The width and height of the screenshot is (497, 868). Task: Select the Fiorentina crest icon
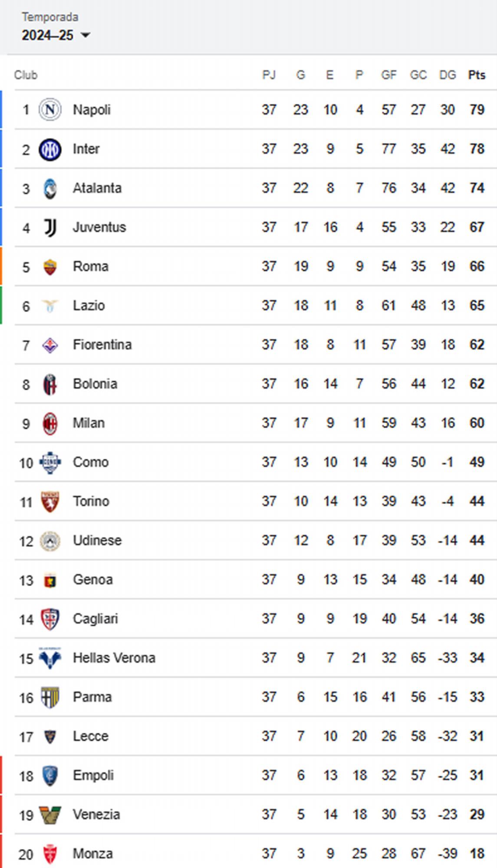click(x=49, y=344)
